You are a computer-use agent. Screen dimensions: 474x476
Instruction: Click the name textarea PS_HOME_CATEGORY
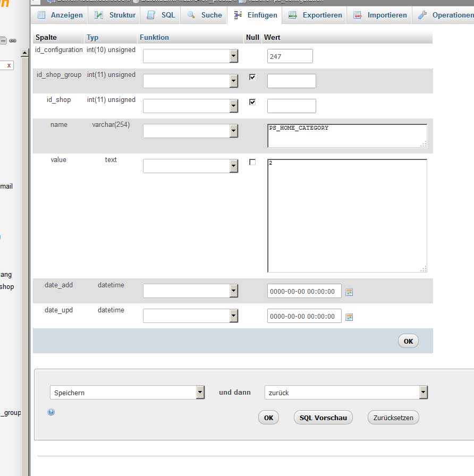pyautogui.click(x=348, y=135)
